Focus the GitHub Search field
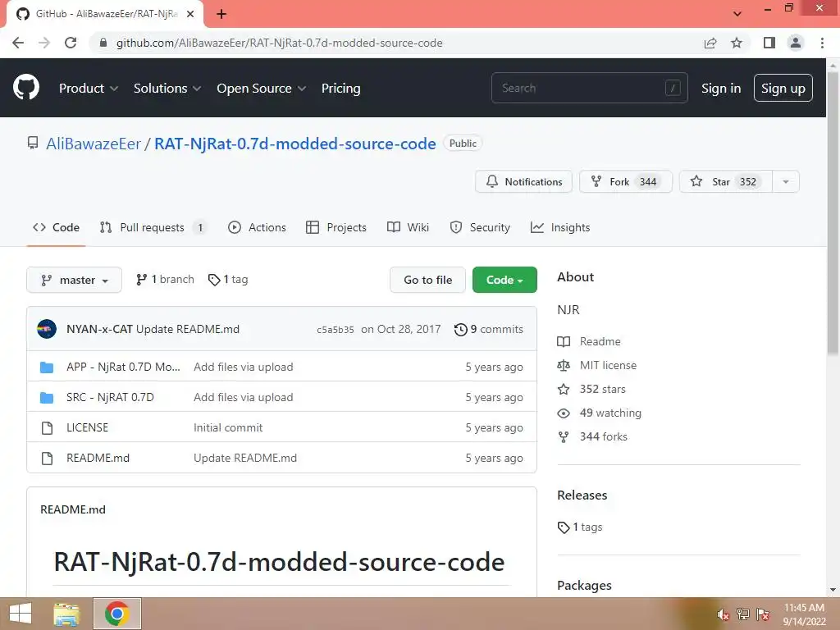The width and height of the screenshot is (840, 630). click(589, 88)
